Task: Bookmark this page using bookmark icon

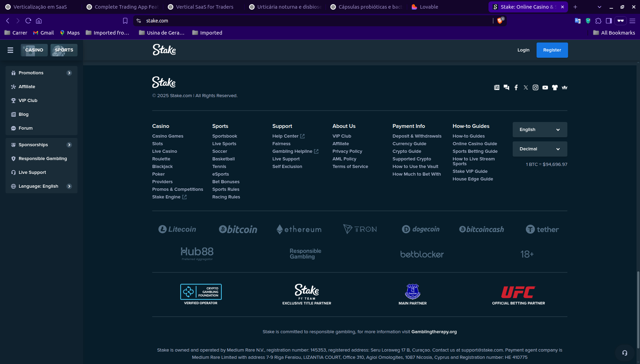Action: (125, 21)
